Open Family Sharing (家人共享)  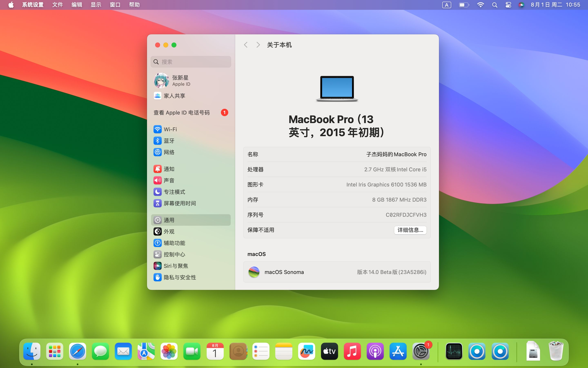(191, 96)
